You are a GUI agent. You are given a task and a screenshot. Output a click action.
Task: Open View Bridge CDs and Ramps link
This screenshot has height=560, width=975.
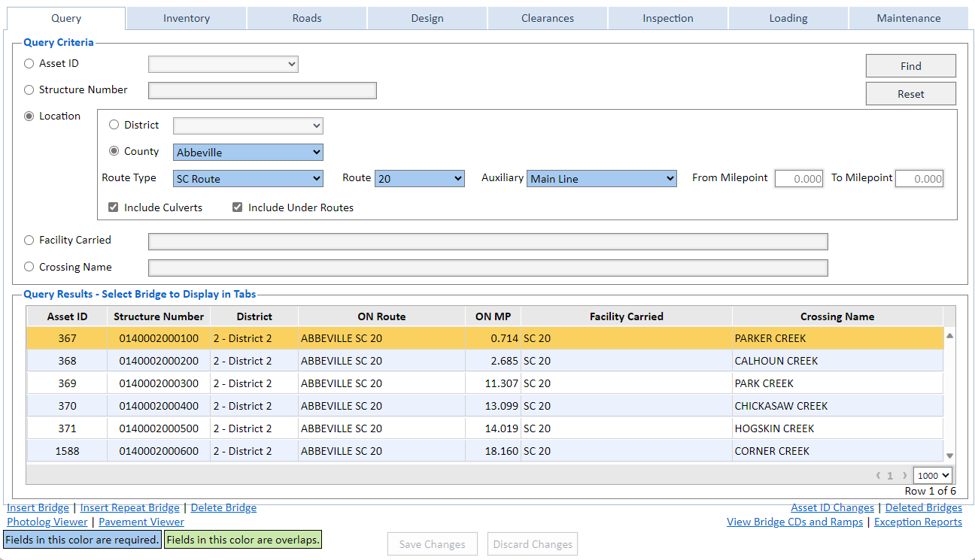(x=794, y=522)
